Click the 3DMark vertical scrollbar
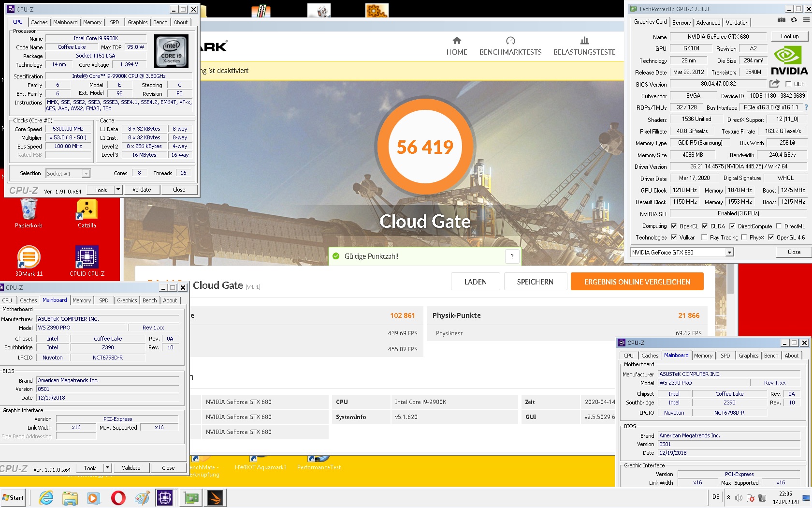The height and width of the screenshot is (508, 812). [x=730, y=278]
